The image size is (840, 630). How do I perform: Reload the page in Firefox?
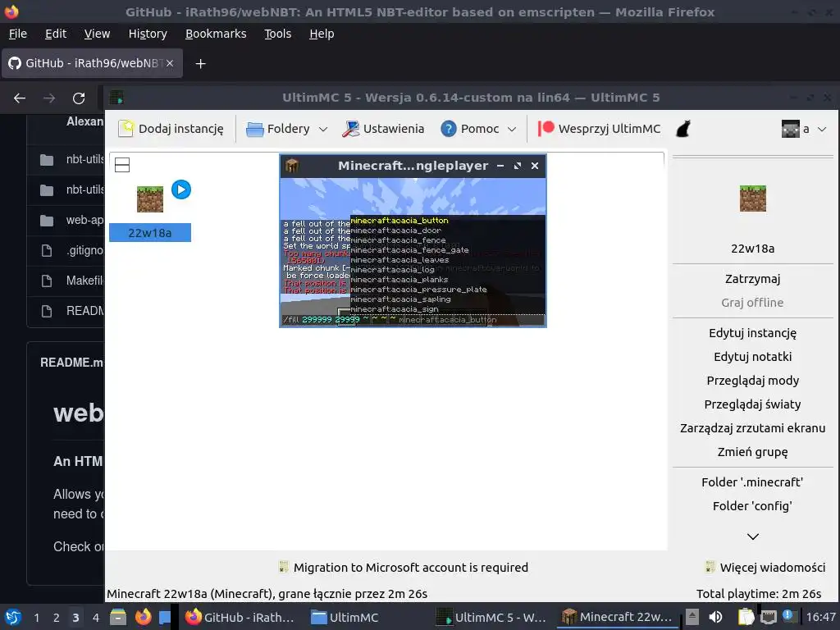pos(79,98)
